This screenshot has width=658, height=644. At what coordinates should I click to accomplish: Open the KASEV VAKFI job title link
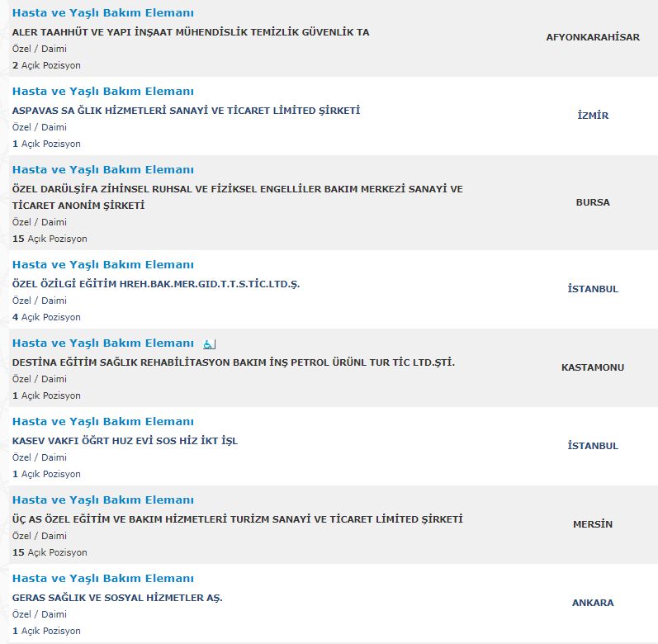103,422
